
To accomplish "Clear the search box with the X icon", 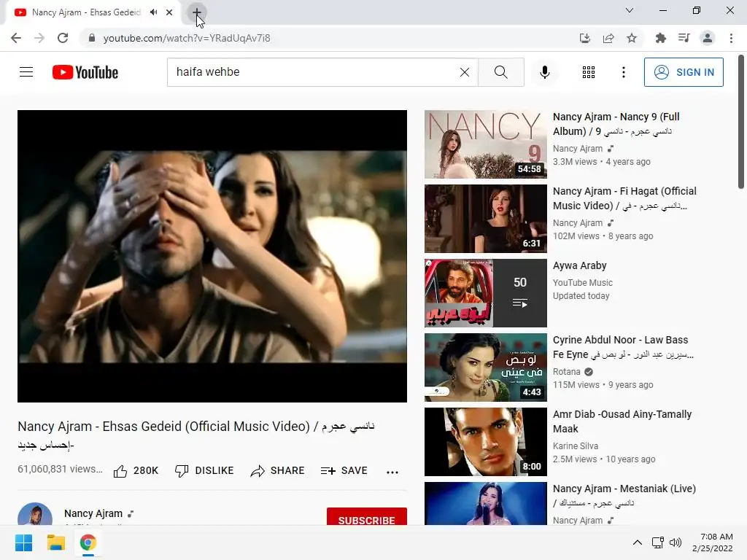I will 465,72.
